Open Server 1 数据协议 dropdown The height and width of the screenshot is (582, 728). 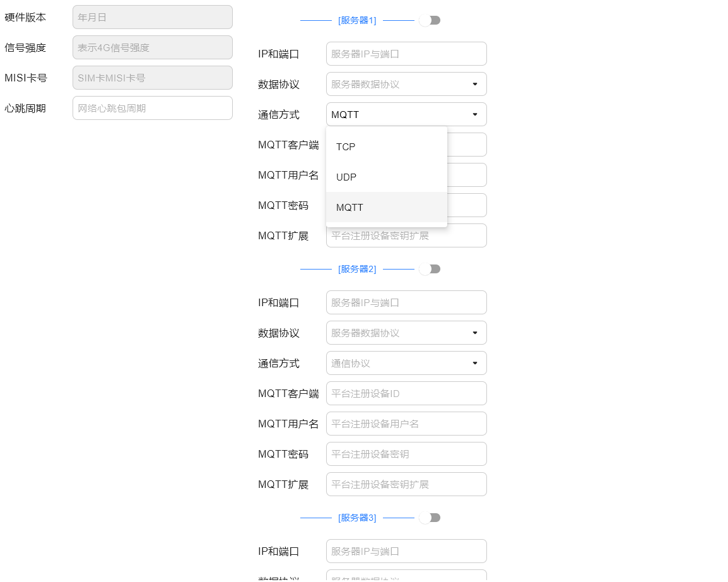[406, 84]
